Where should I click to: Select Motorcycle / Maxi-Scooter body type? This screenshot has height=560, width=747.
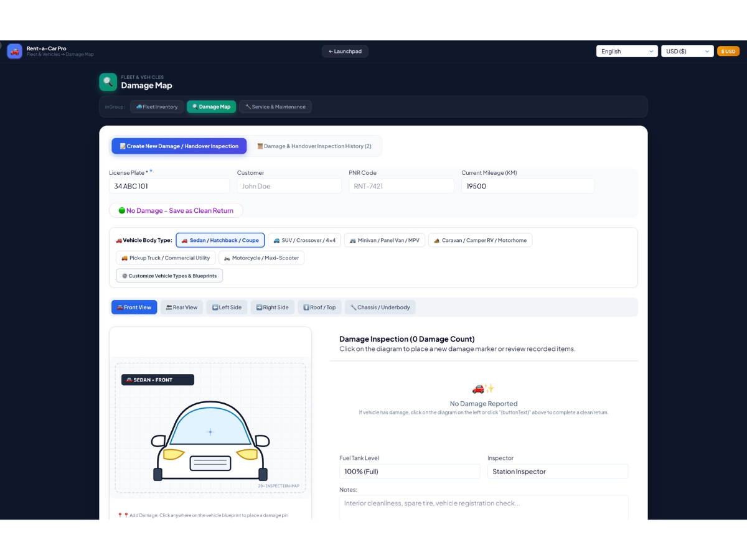tap(261, 258)
